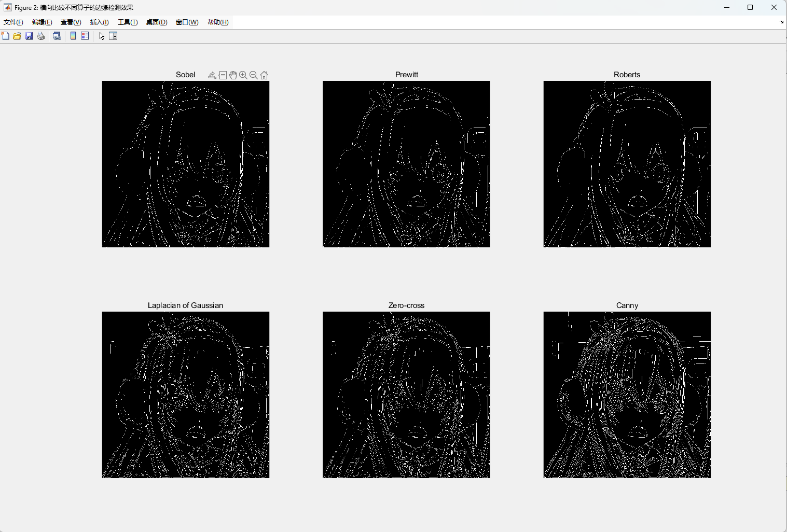Toggle the Insert Colorbar button
Image resolution: width=787 pixels, height=532 pixels.
pos(73,36)
